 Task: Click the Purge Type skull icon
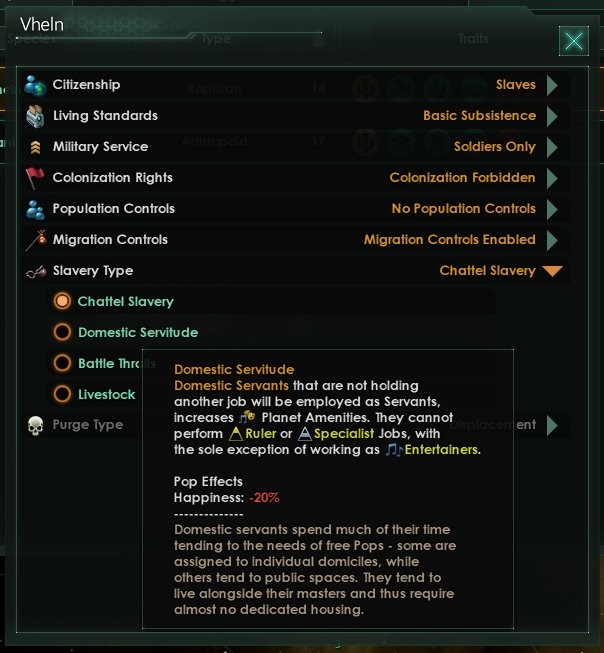point(36,425)
